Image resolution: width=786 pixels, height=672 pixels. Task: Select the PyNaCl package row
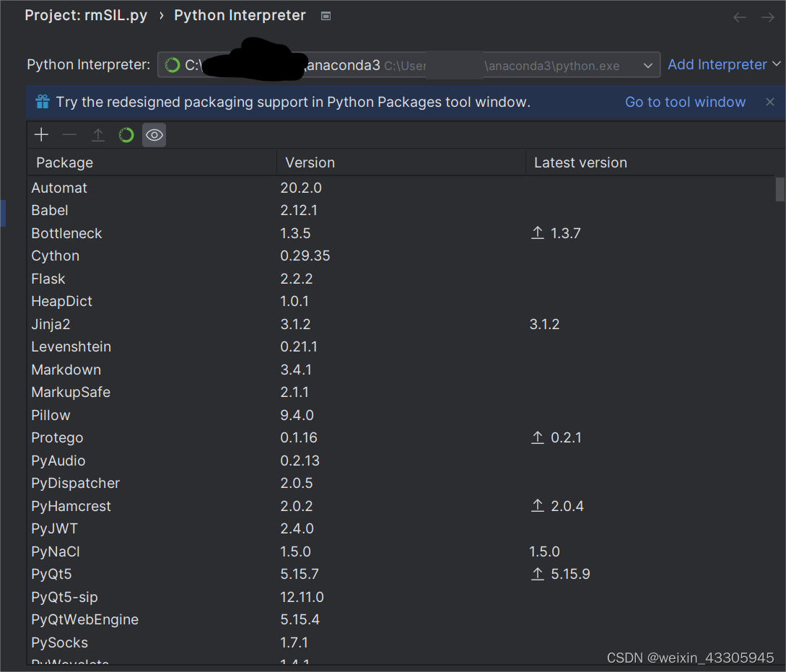[x=401, y=551]
